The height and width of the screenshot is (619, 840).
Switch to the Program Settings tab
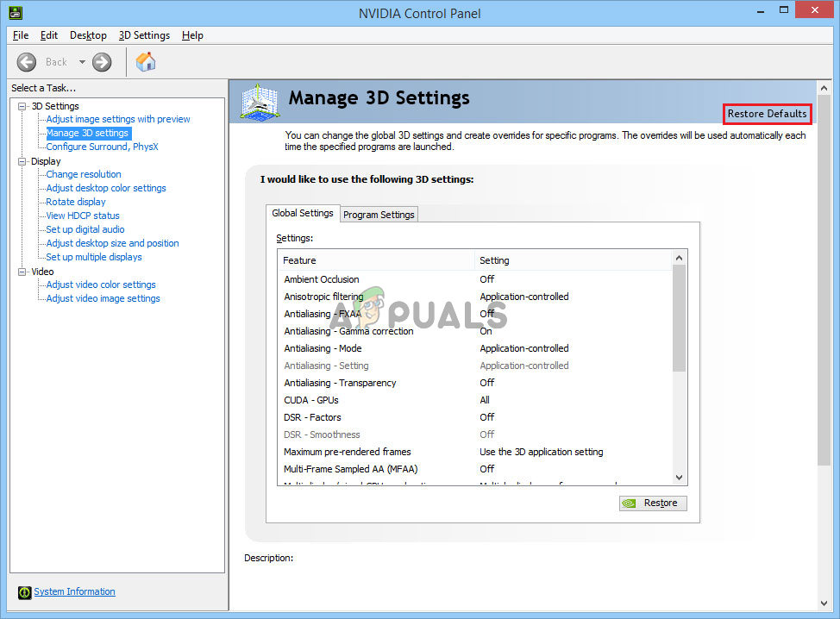click(379, 215)
